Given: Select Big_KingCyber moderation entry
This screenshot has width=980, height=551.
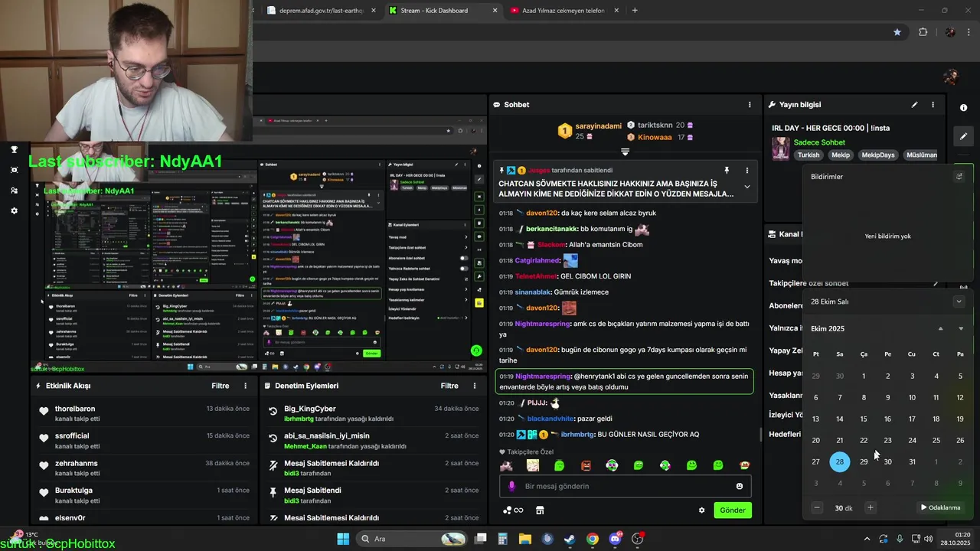Looking at the screenshot, I should [x=373, y=413].
